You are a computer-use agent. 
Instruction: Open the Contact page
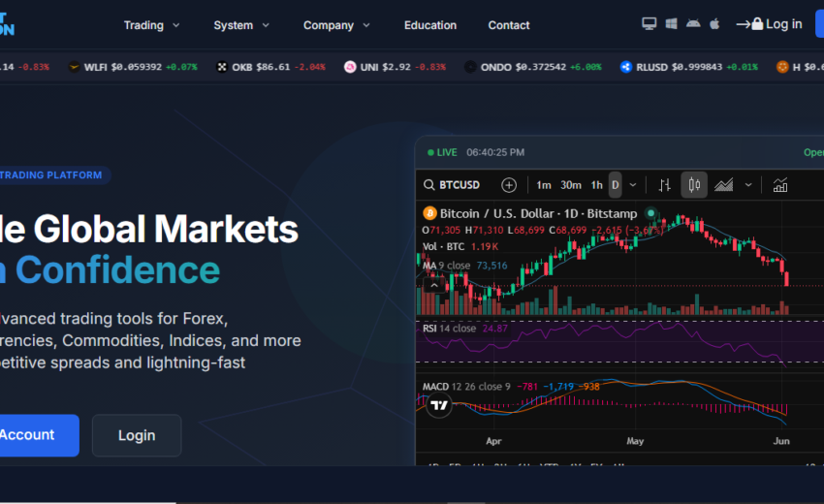click(509, 25)
